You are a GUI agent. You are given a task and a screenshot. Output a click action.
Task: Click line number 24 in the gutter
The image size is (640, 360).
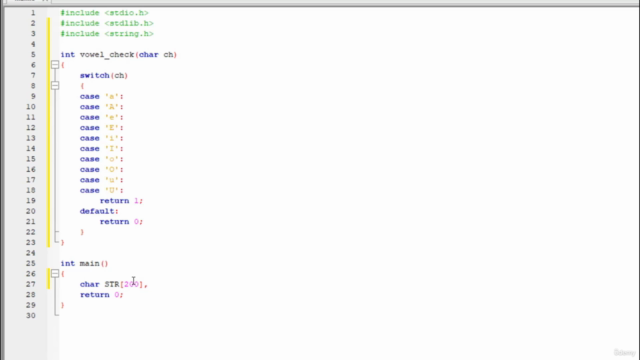tap(31, 253)
